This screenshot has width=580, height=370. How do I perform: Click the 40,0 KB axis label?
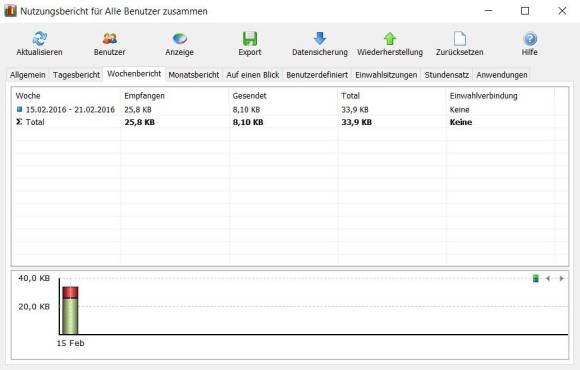tap(34, 278)
